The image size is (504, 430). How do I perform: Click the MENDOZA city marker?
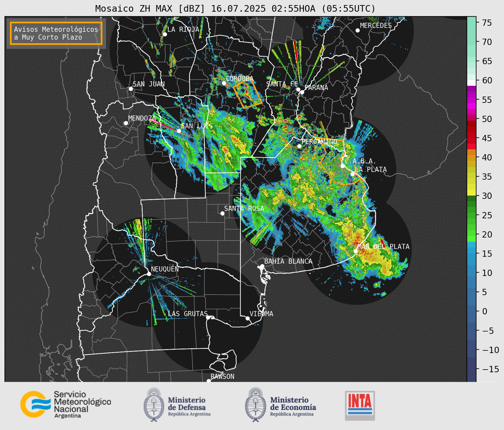[126, 123]
